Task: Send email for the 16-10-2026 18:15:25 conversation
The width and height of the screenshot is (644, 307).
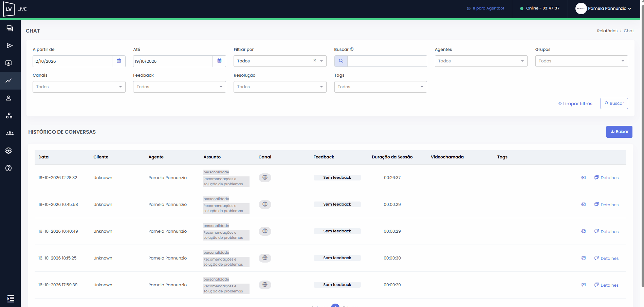Action: tap(584, 258)
